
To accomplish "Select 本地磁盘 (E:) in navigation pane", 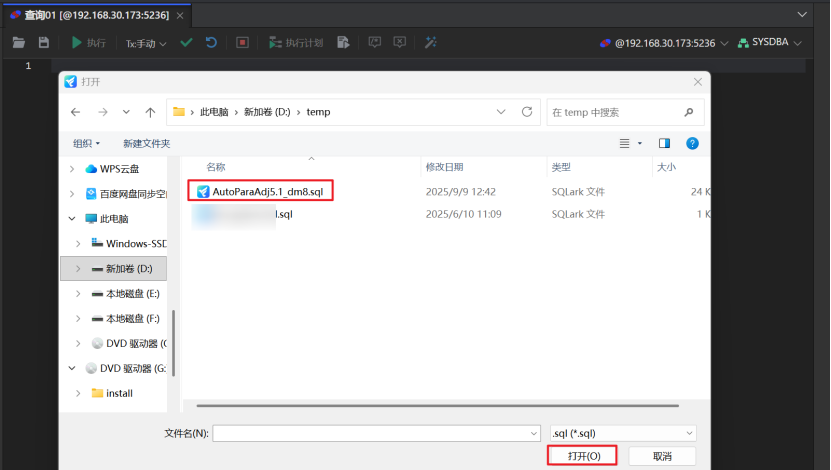I will tap(126, 294).
